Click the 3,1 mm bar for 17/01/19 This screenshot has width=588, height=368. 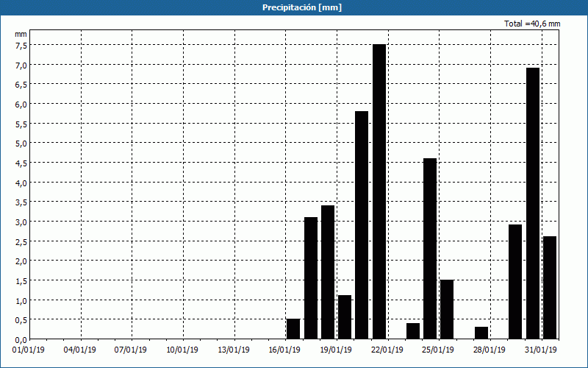tap(311, 278)
